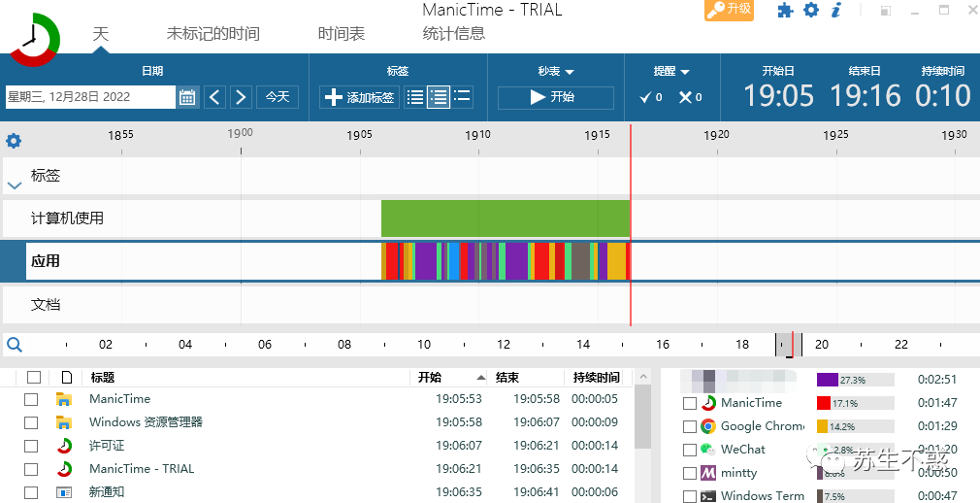
Task: Go to the previous day arrow
Action: tap(214, 97)
